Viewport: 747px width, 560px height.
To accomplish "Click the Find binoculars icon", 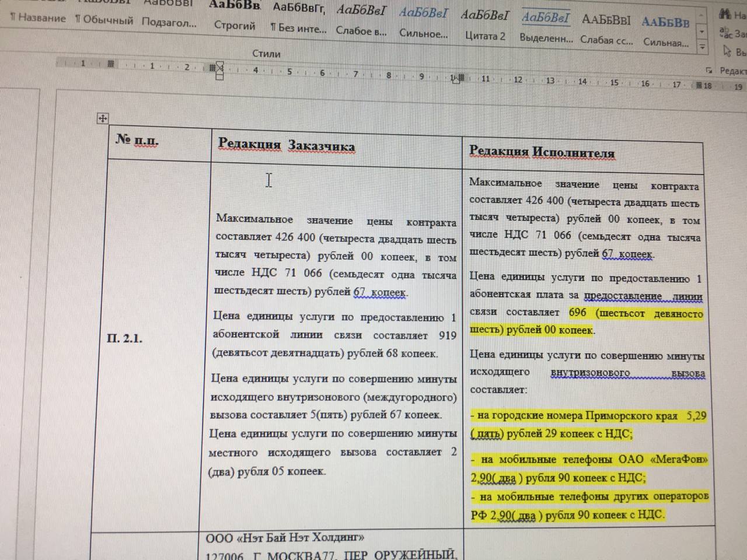I will coord(725,14).
